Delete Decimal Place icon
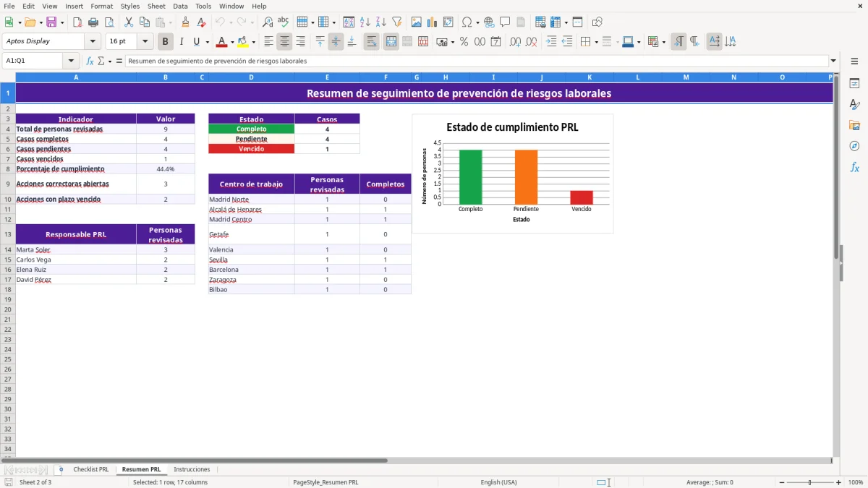868x488 pixels. pyautogui.click(x=531, y=42)
